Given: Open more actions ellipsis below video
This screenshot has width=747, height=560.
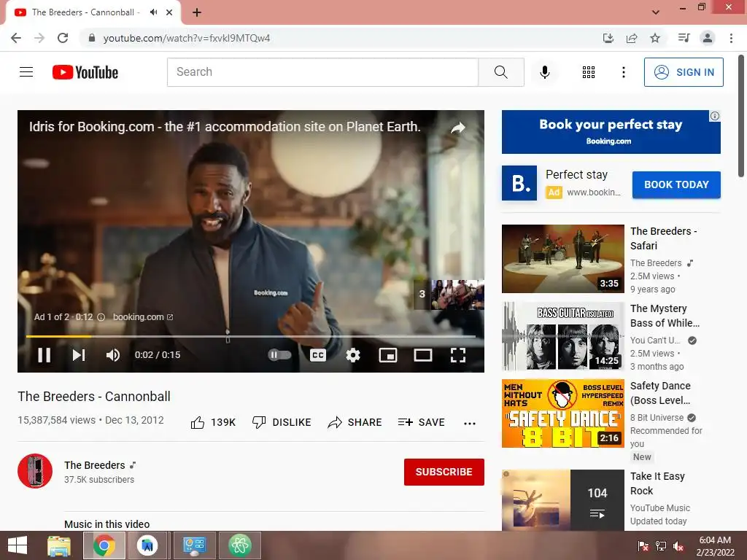Looking at the screenshot, I should (470, 424).
